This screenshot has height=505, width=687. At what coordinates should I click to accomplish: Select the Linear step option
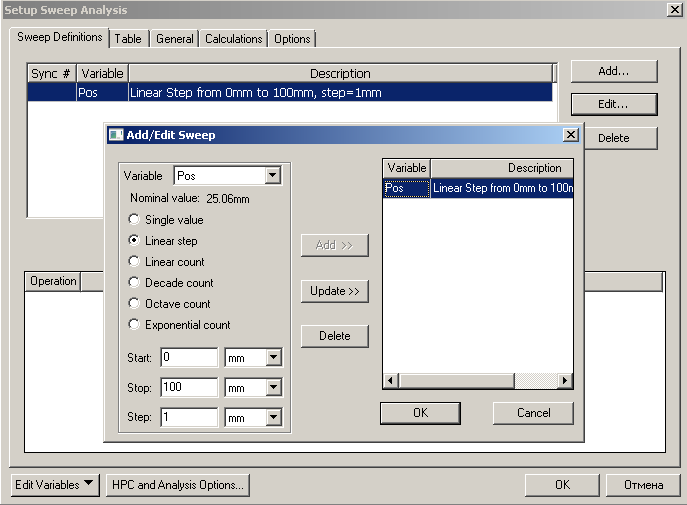[134, 240]
